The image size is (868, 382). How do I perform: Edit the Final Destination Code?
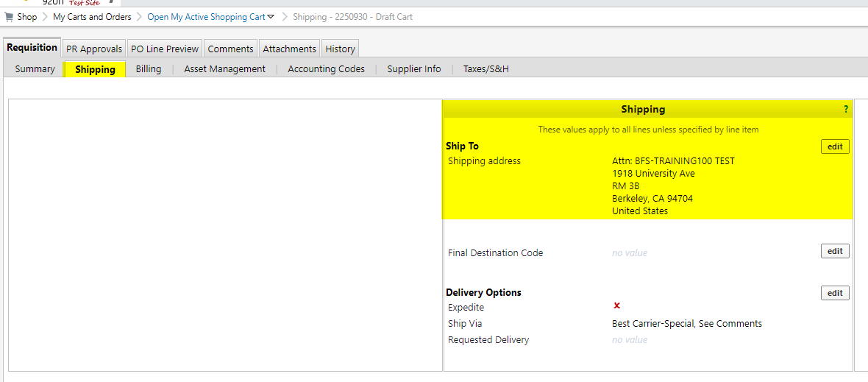point(835,251)
